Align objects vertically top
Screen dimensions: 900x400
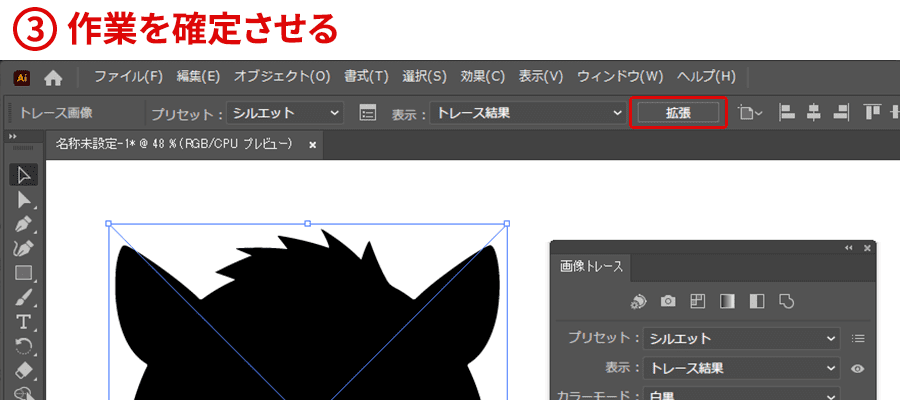tap(872, 112)
